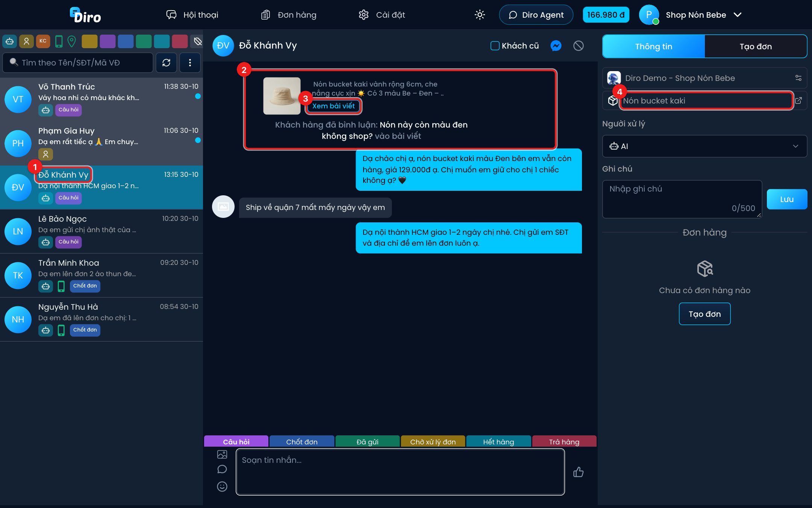812x508 pixels.
Task: Switch to the Thông tin tab
Action: coord(654,46)
